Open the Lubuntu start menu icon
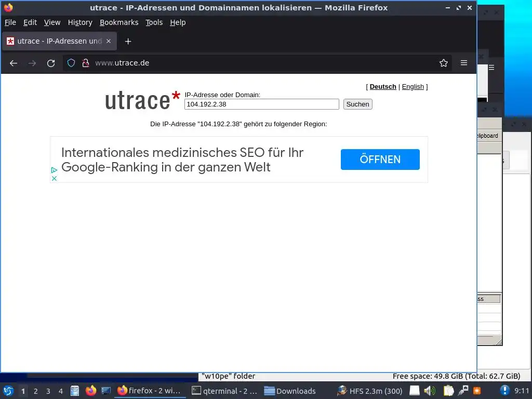The image size is (532, 399). (8, 391)
